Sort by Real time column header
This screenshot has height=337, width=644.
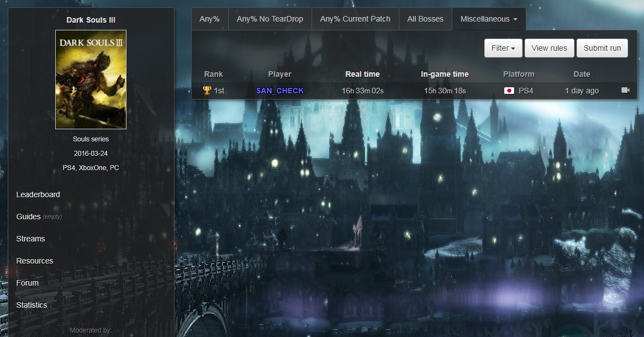tap(362, 75)
